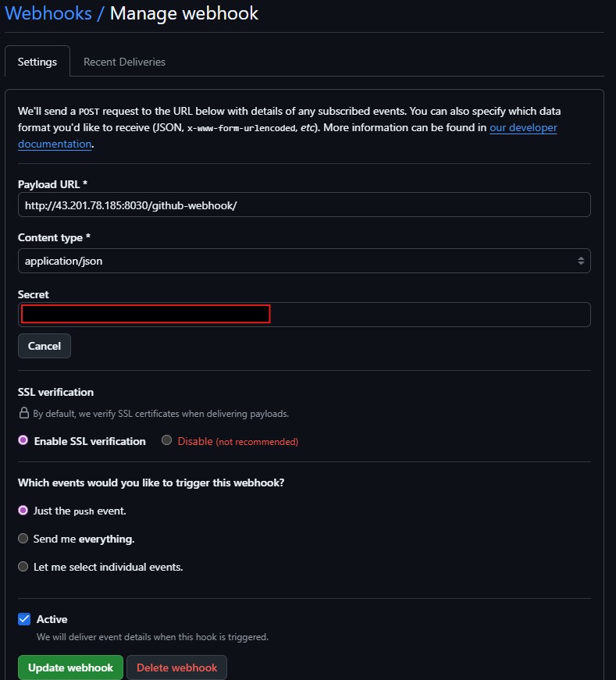616x680 pixels.
Task: Click into the Payload URL field
Action: point(304,205)
